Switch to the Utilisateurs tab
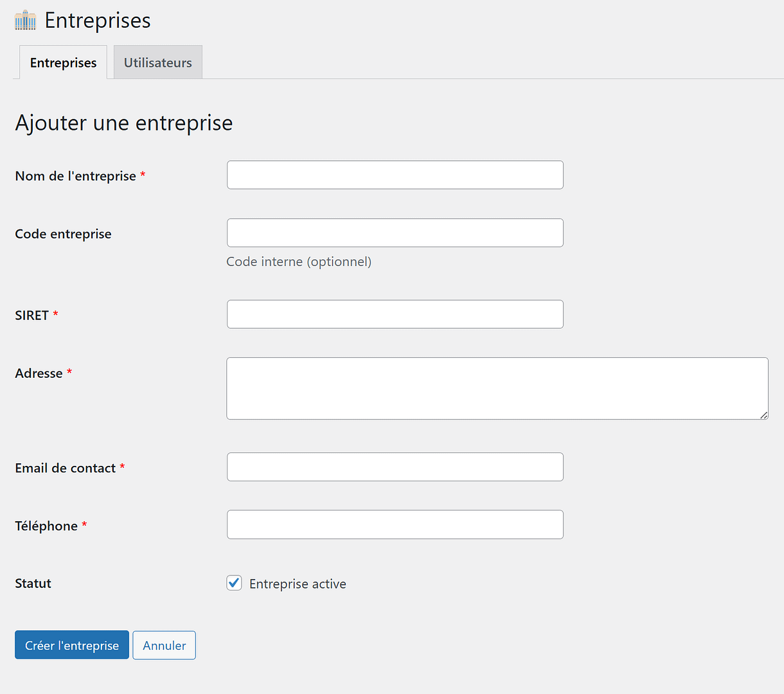The image size is (784, 694). click(157, 62)
